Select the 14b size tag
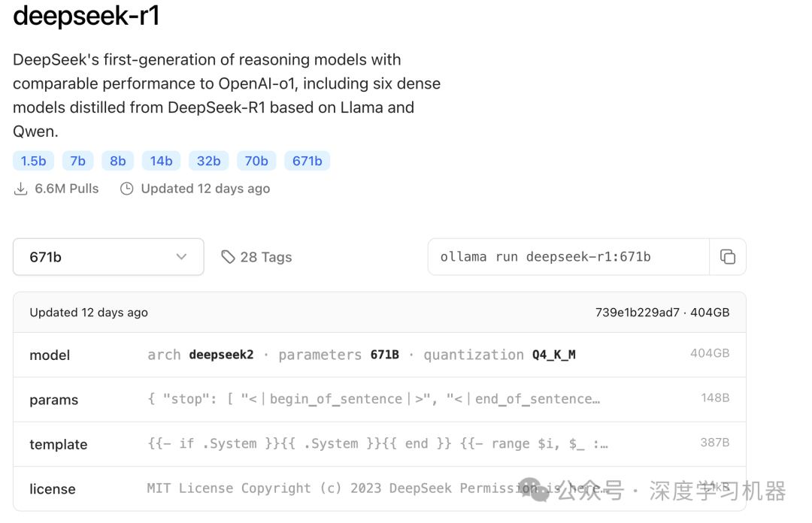 tap(161, 161)
